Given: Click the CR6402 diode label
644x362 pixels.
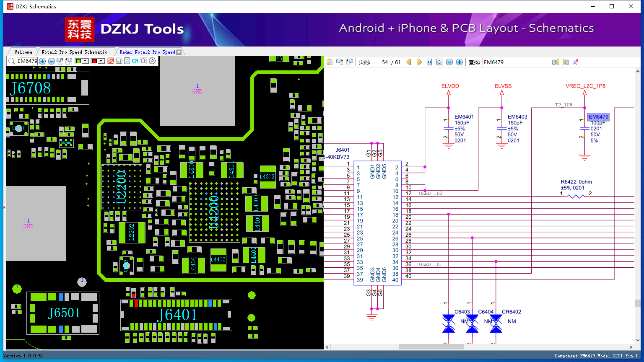Looking at the screenshot, I should point(512,312).
